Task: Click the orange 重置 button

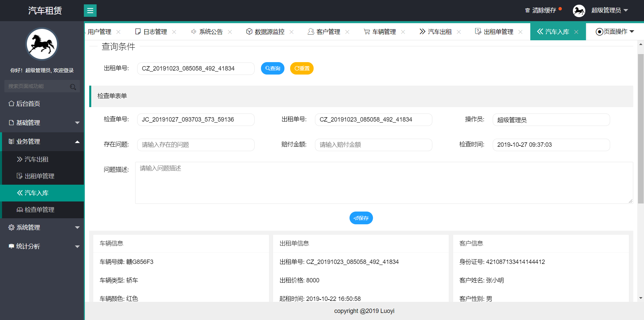Action: pyautogui.click(x=302, y=68)
